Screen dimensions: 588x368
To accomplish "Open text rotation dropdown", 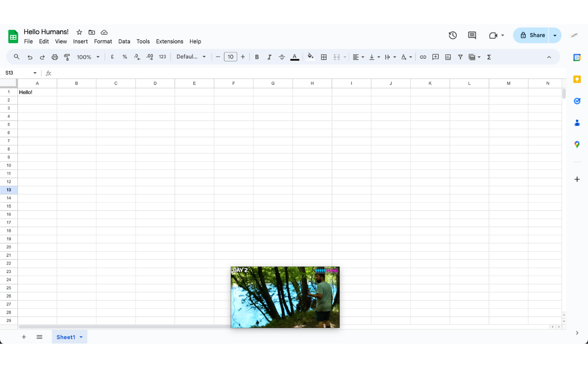I will point(407,57).
